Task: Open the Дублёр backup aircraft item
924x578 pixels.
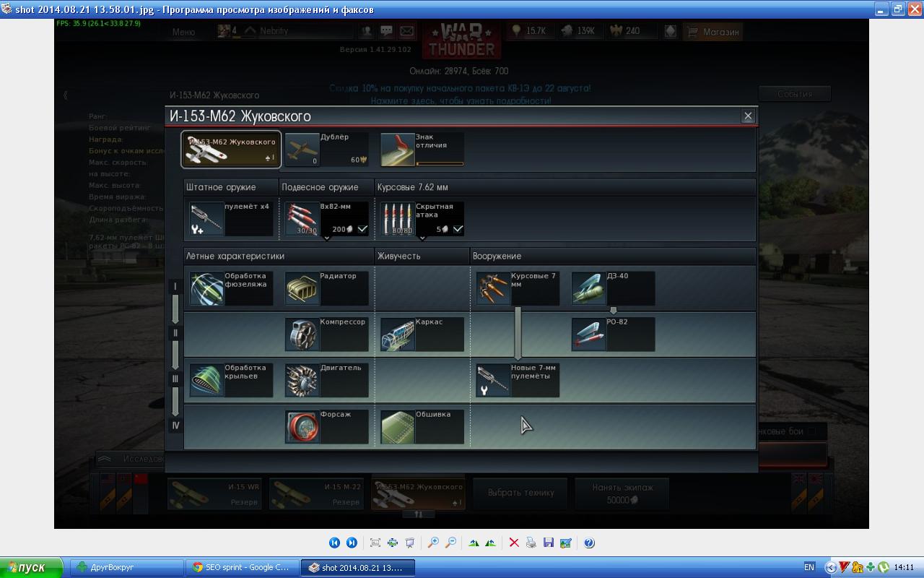Action: click(326, 150)
